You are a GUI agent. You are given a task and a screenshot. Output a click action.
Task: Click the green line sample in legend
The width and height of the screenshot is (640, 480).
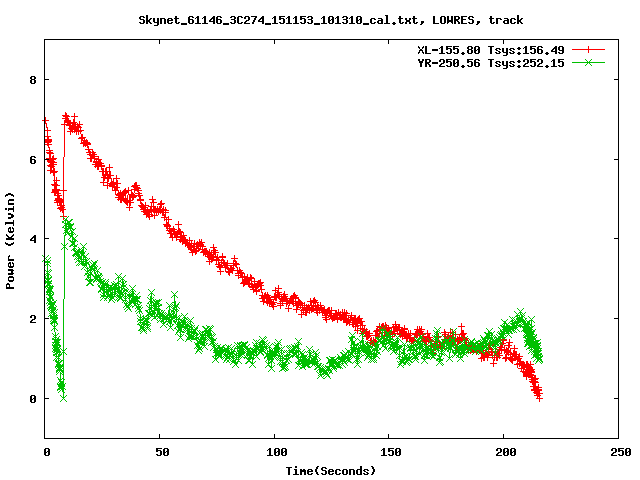tap(589, 62)
